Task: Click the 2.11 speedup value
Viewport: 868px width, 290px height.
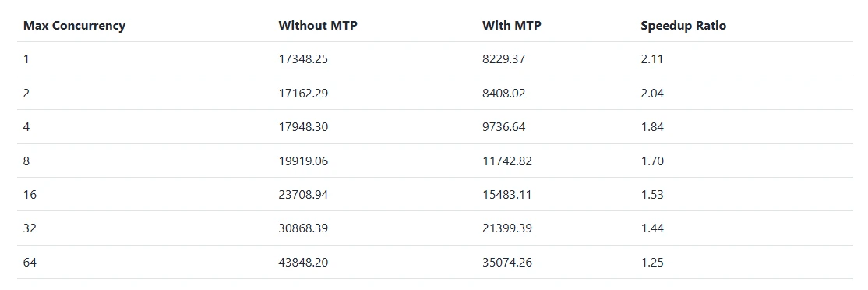Action: pyautogui.click(x=651, y=58)
